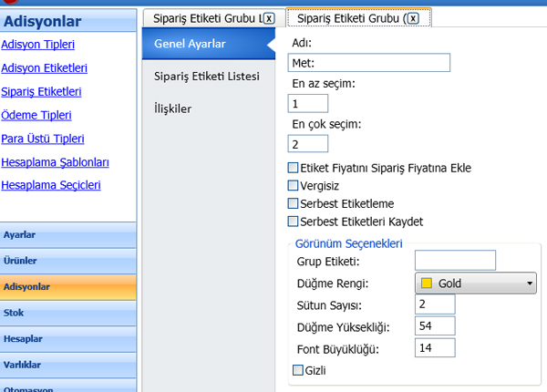Screen dimensions: 547x392
Task: Open the Stok navigation section
Action: tap(68, 312)
